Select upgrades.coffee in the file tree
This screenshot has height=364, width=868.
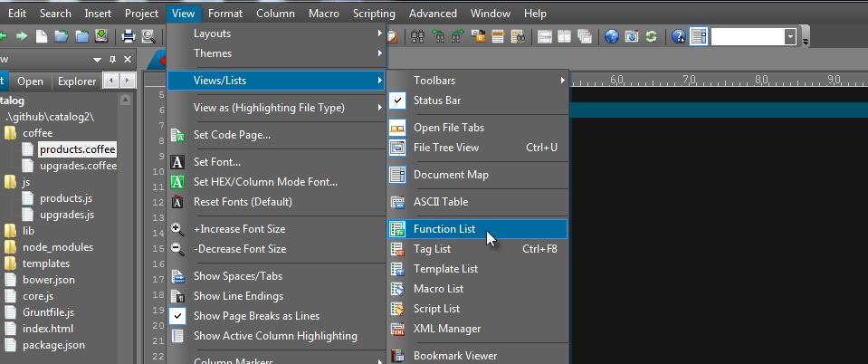78,166
